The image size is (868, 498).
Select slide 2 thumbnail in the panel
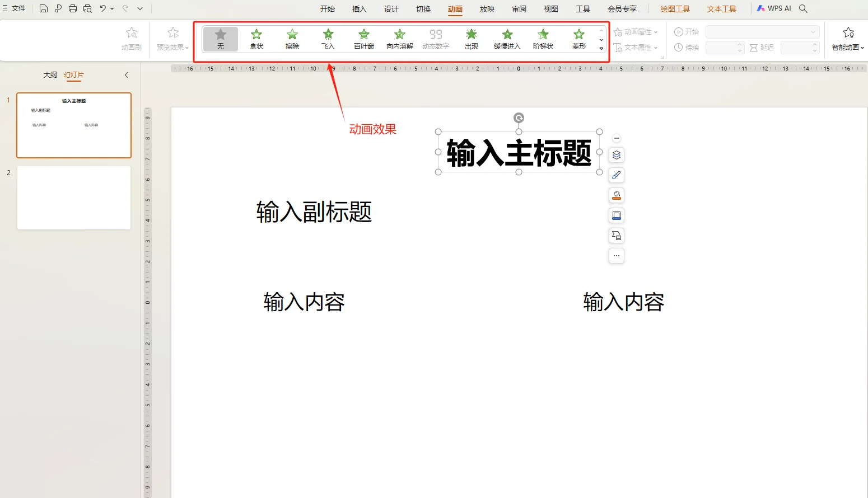coord(73,198)
